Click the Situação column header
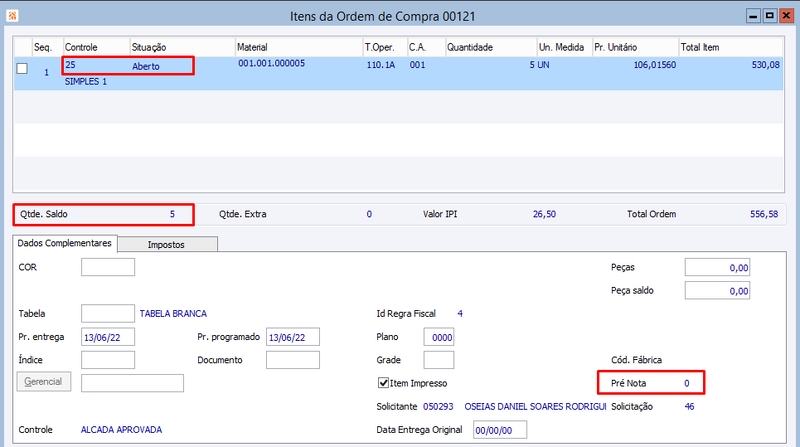The width and height of the screenshot is (800, 447). click(x=182, y=47)
